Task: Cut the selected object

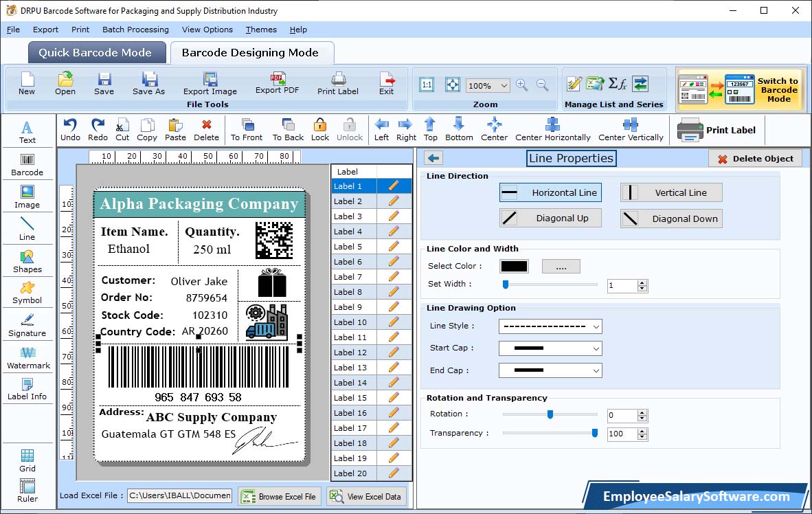Action: click(122, 130)
